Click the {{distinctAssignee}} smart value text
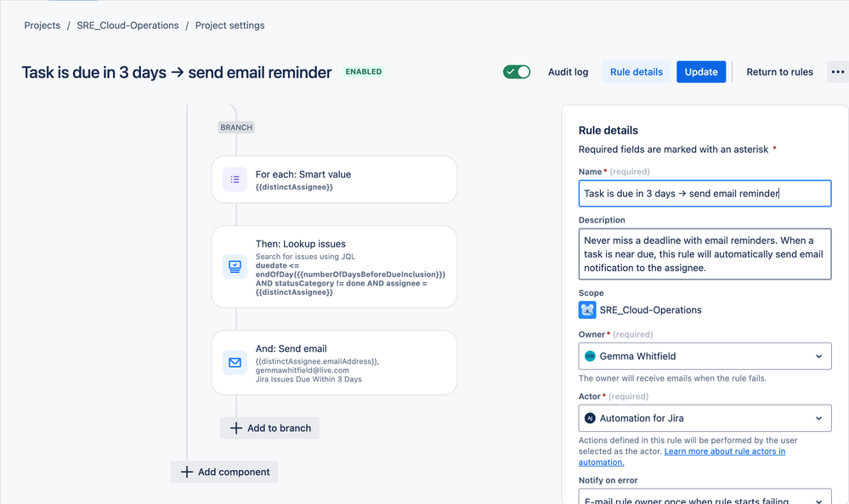Viewport: 849px width, 504px height. click(294, 187)
